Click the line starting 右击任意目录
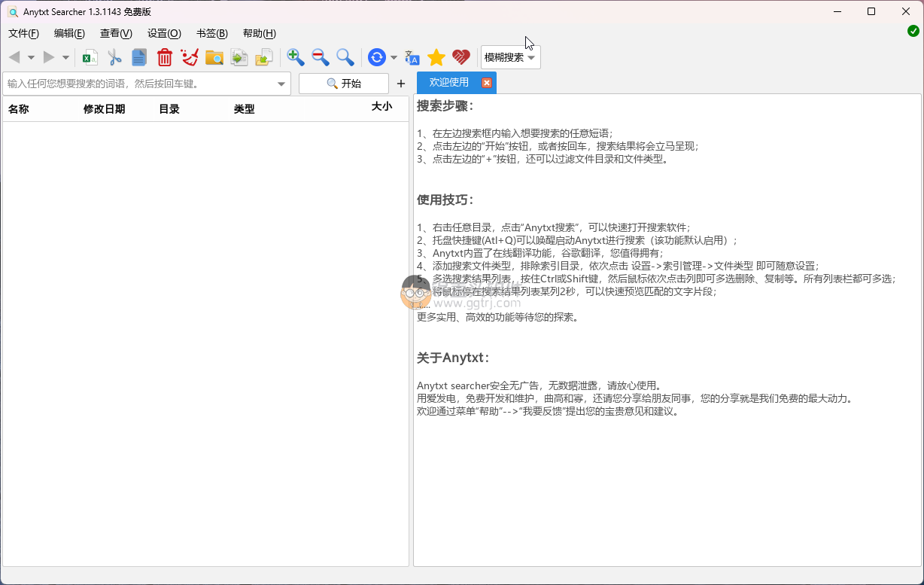Screen dimensions: 924x585 tap(553, 227)
